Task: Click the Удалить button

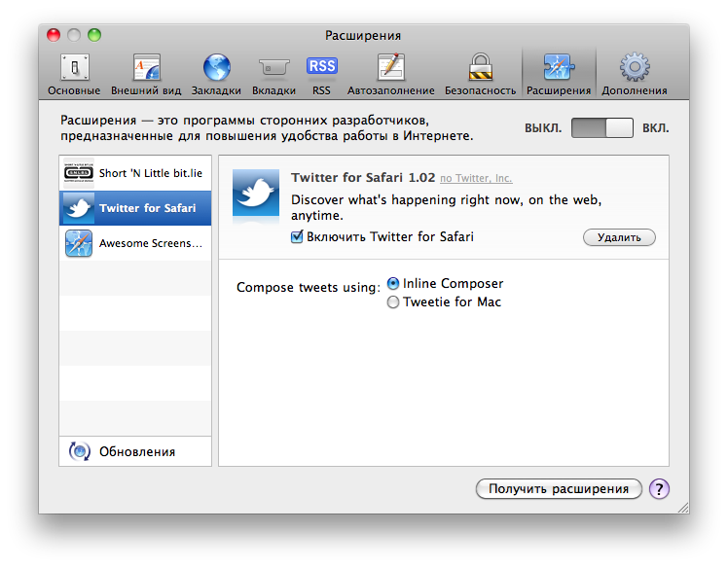Action: (619, 237)
